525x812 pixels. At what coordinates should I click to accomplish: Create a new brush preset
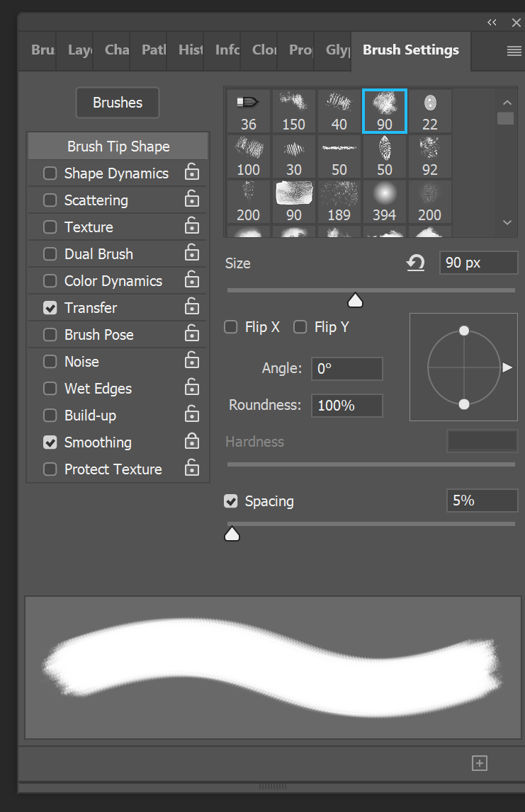[x=479, y=762]
